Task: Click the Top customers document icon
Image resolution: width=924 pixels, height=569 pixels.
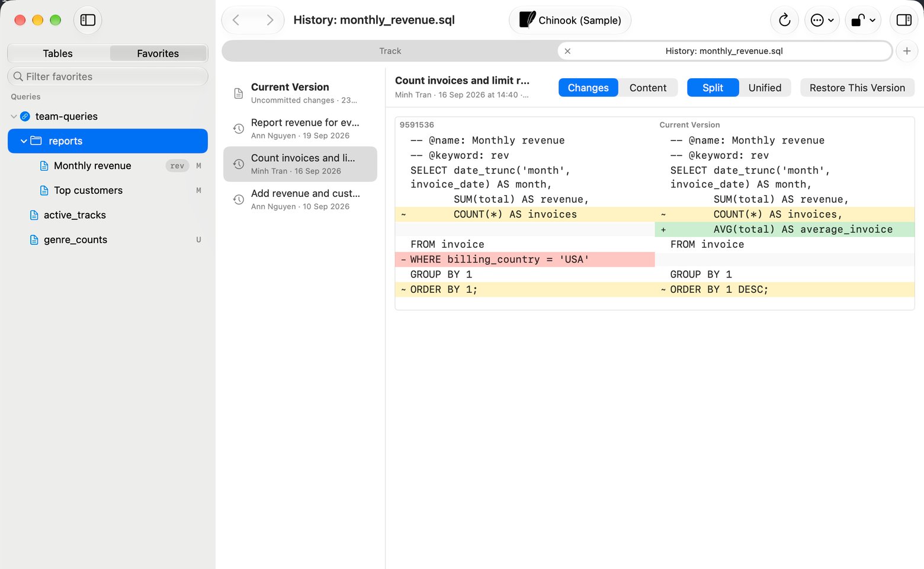Action: coord(44,190)
